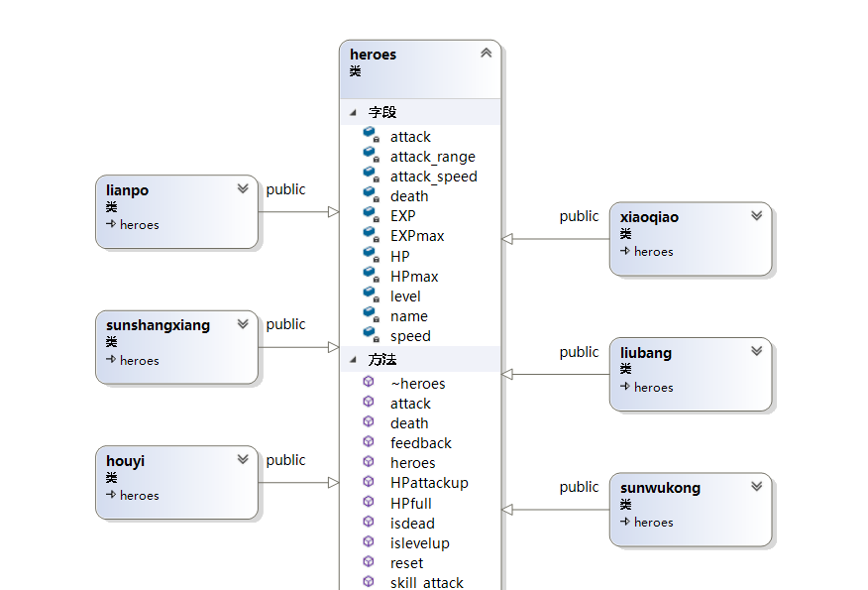Select the heroes class title
The width and height of the screenshot is (868, 590).
pos(373,55)
